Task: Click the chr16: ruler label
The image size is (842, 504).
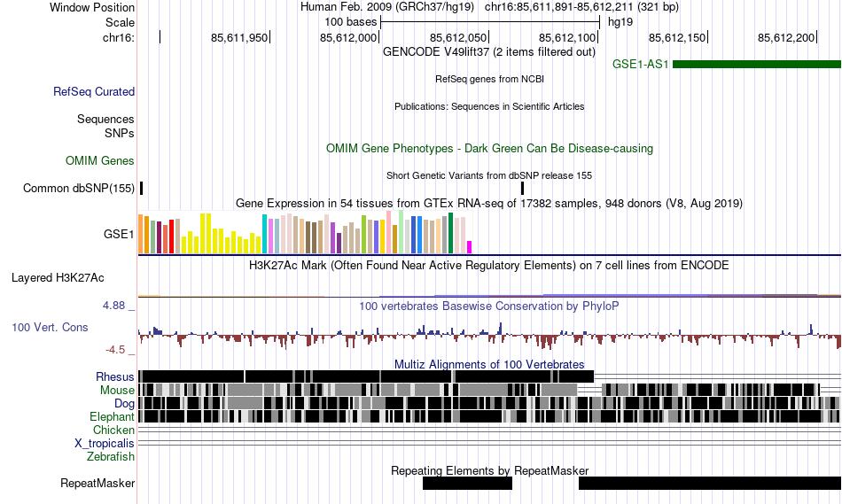Action: [x=118, y=37]
